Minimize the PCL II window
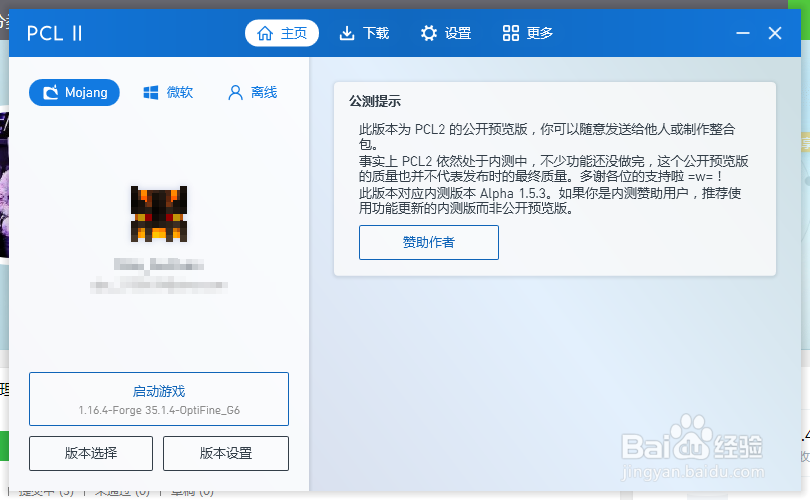 [743, 33]
